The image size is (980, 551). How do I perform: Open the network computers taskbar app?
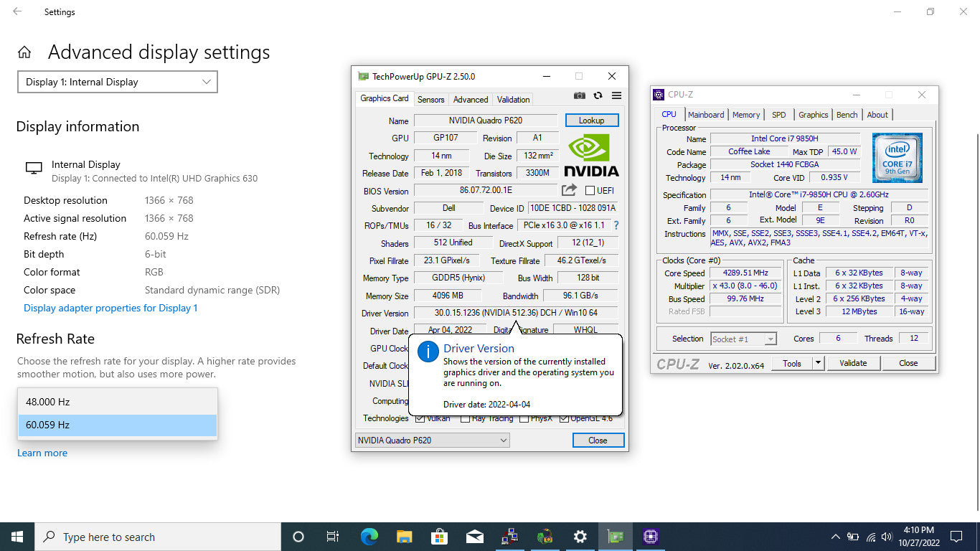pos(509,537)
